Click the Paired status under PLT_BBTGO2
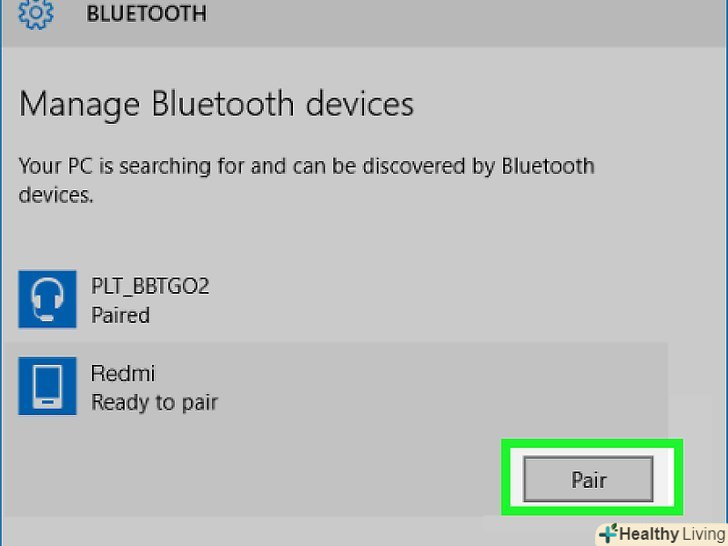This screenshot has width=728, height=546. 120,315
